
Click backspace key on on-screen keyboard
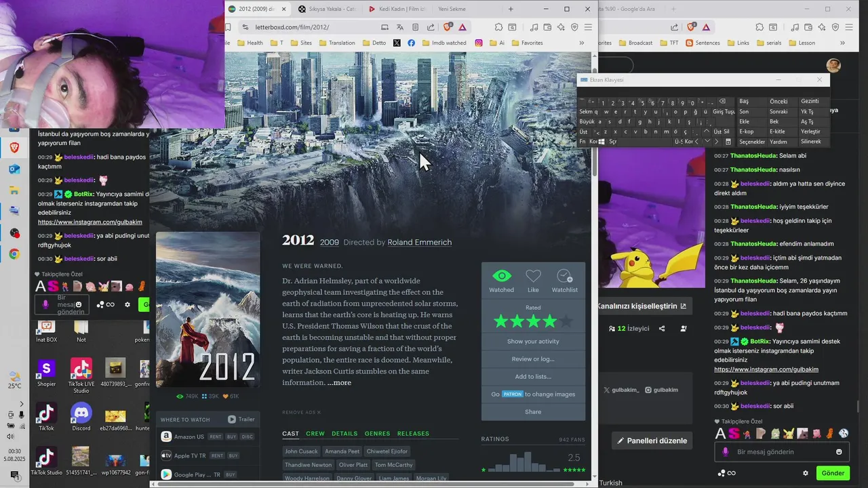tap(722, 101)
